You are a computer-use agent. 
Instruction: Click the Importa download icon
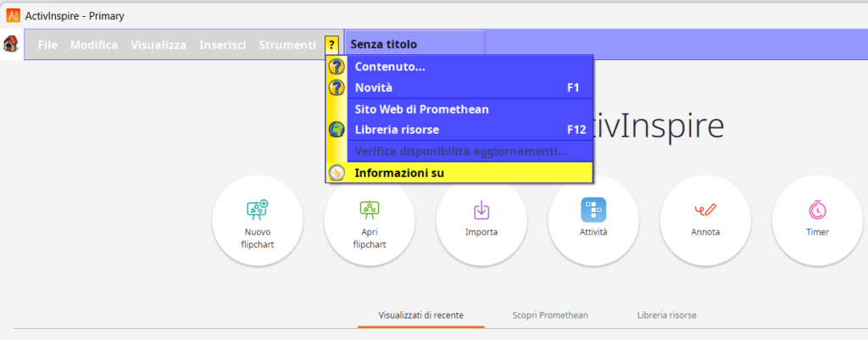coord(481,209)
